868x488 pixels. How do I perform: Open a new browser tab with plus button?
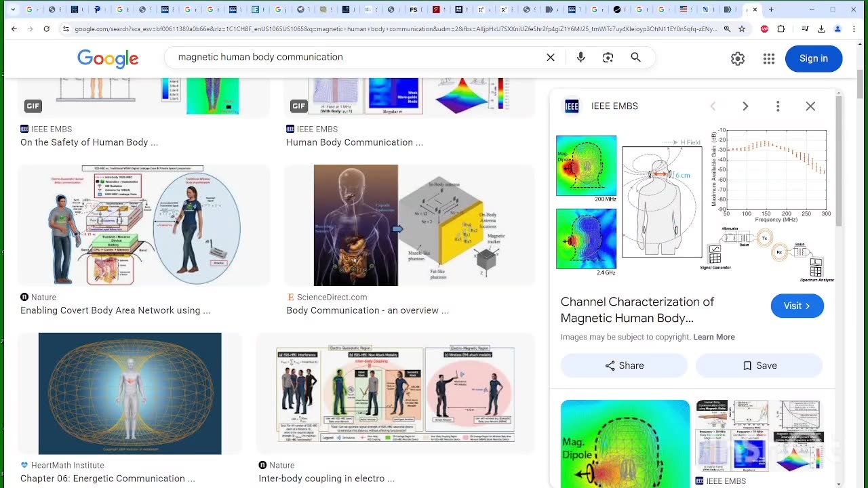[x=771, y=9]
